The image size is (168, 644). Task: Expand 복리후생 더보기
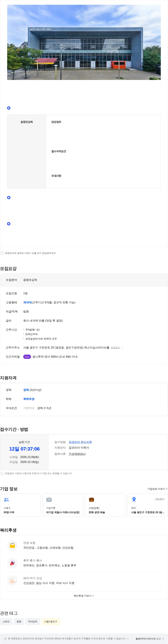84,596
